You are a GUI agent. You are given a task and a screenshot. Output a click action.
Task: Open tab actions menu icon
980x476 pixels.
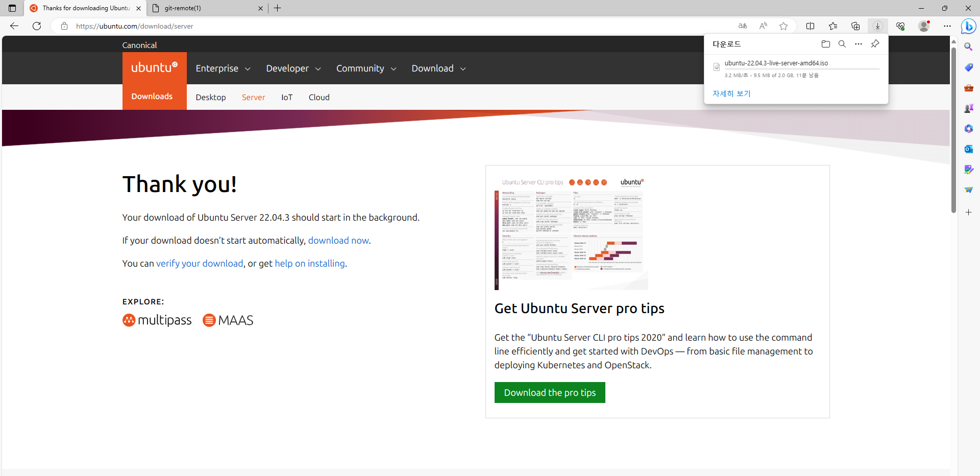coord(12,8)
